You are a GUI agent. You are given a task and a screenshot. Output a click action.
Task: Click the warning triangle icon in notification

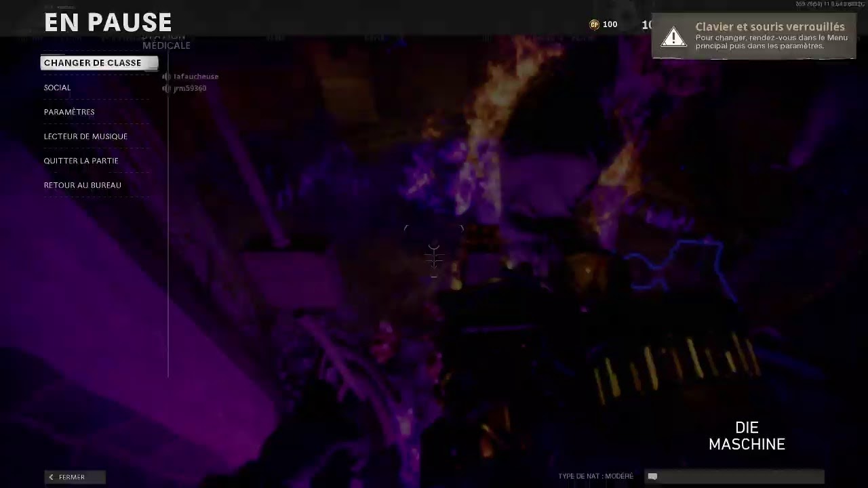673,37
